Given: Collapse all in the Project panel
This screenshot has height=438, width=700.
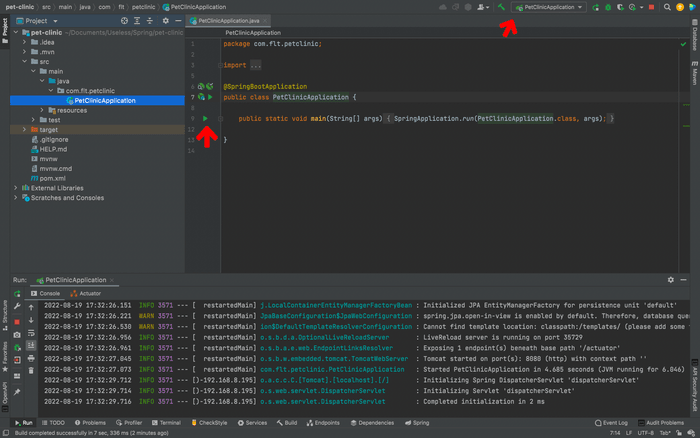Looking at the screenshot, I should (x=150, y=21).
